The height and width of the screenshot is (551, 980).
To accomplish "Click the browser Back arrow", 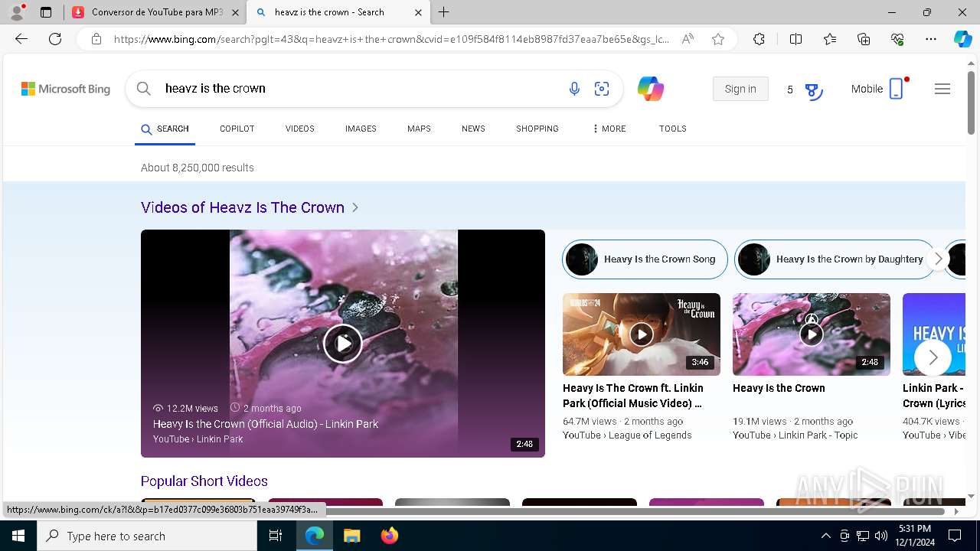I will [21, 39].
